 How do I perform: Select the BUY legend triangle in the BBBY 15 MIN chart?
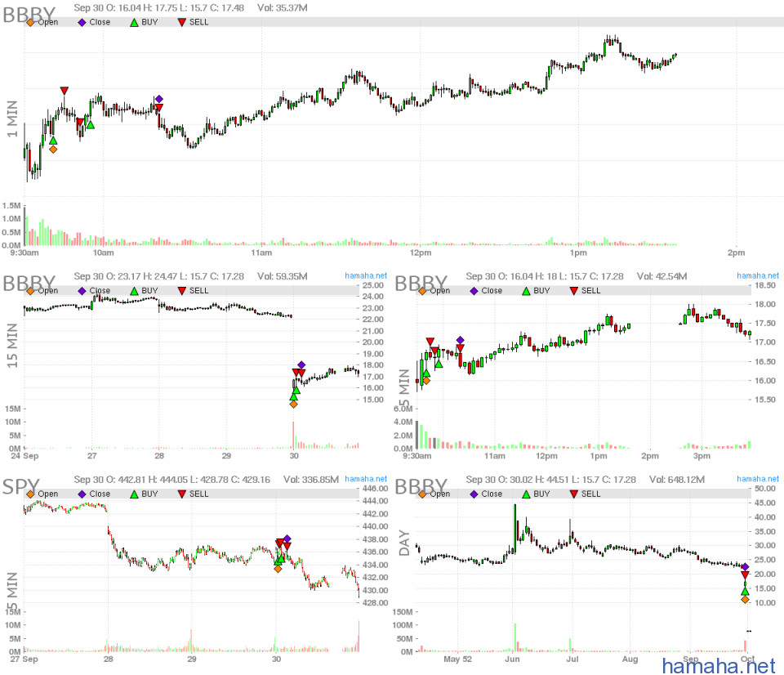[134, 291]
